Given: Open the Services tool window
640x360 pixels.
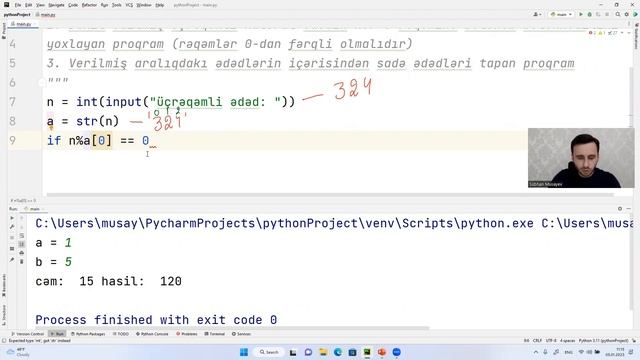Looking at the screenshot, I should coord(241,334).
